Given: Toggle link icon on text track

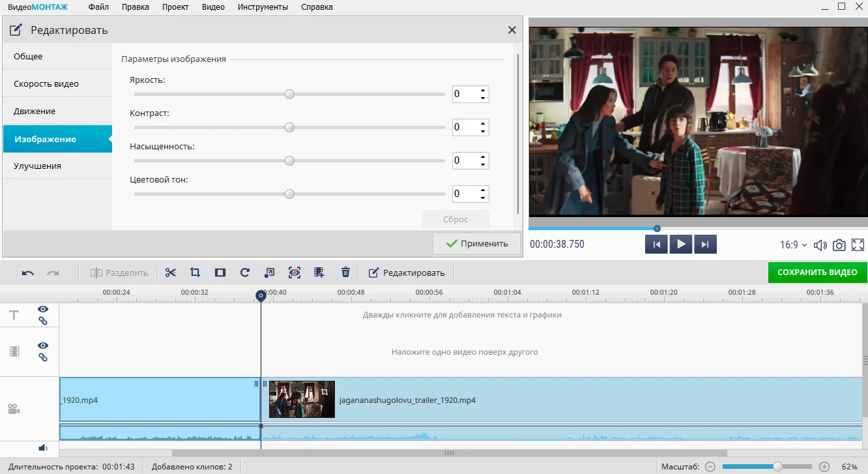Looking at the screenshot, I should [43, 321].
